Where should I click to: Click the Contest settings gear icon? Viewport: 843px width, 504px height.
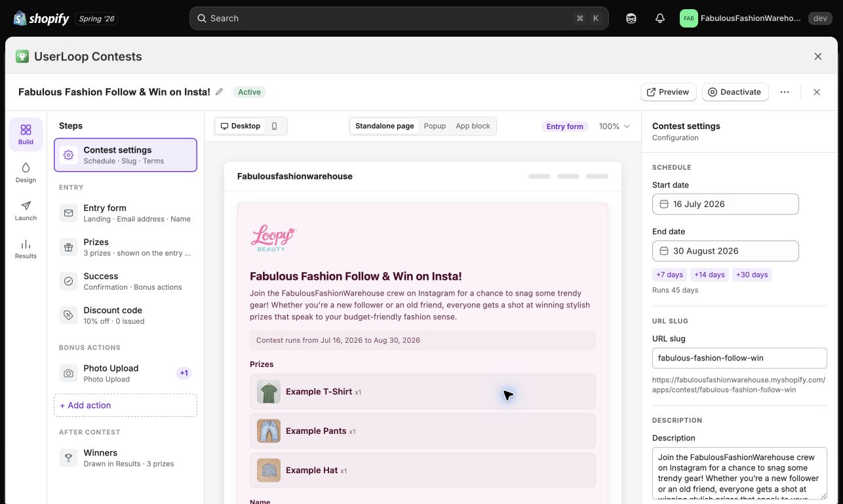68,155
